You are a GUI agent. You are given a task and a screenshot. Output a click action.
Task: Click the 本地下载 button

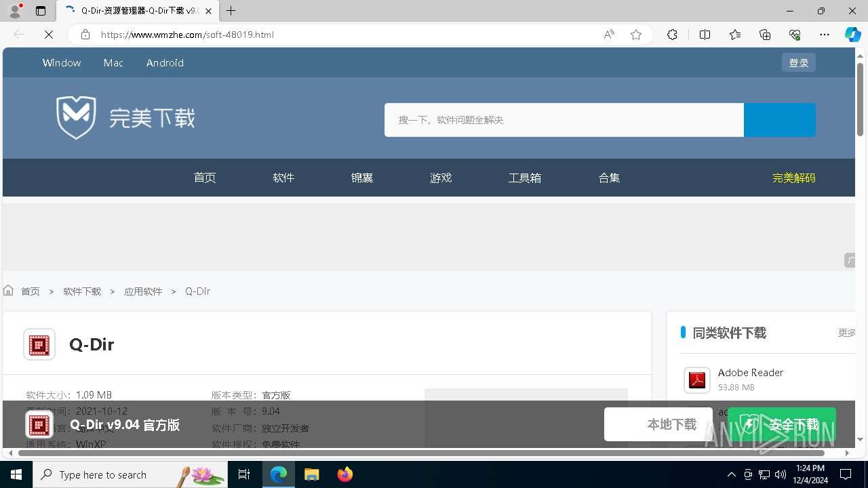point(658,424)
